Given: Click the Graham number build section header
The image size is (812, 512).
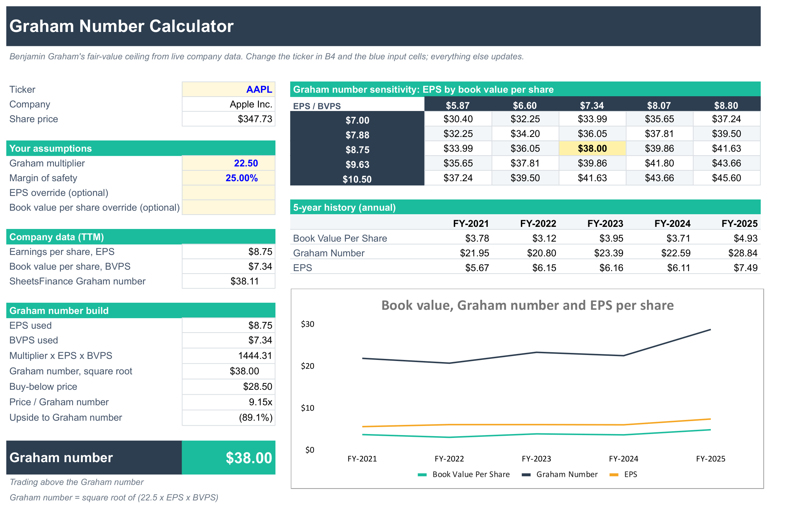Looking at the screenshot, I should tap(141, 310).
